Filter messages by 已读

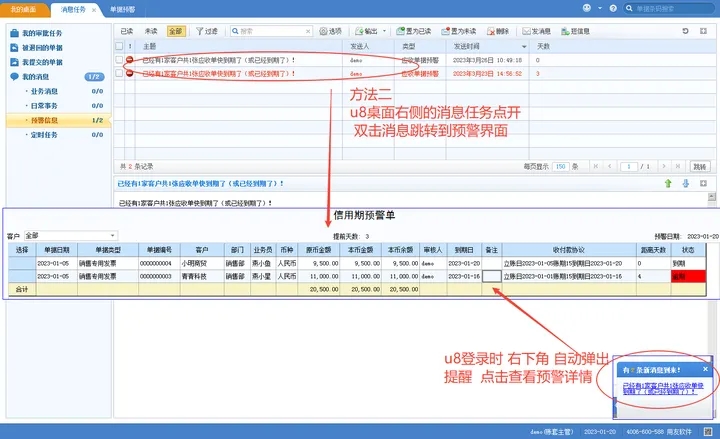click(127, 31)
